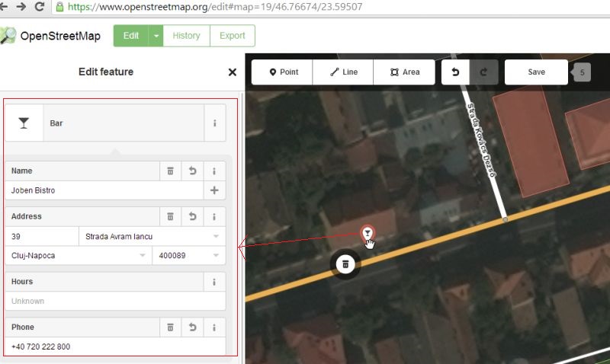Click the 'Hours' field label

(22, 282)
